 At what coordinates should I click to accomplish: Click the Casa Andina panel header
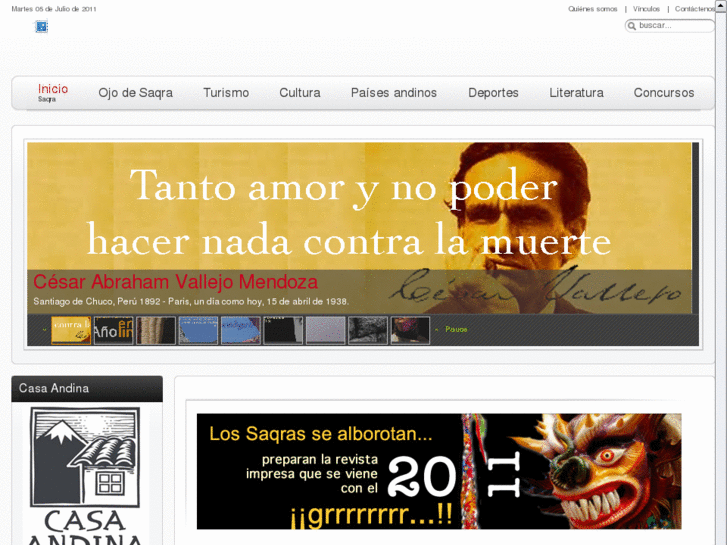[87, 389]
